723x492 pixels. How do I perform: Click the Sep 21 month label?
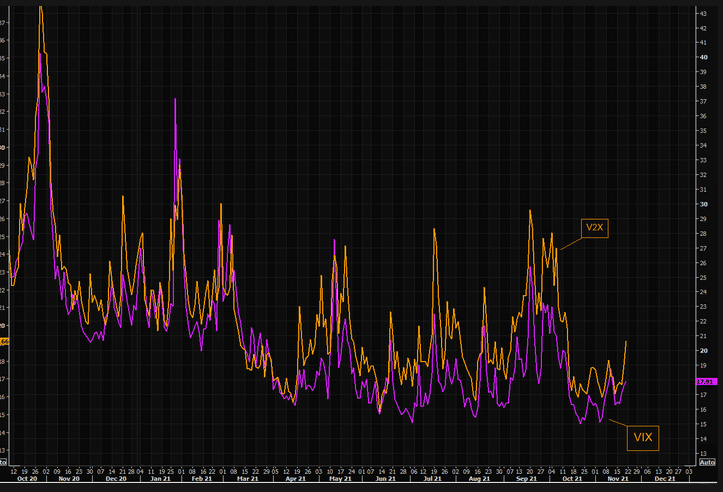527,479
